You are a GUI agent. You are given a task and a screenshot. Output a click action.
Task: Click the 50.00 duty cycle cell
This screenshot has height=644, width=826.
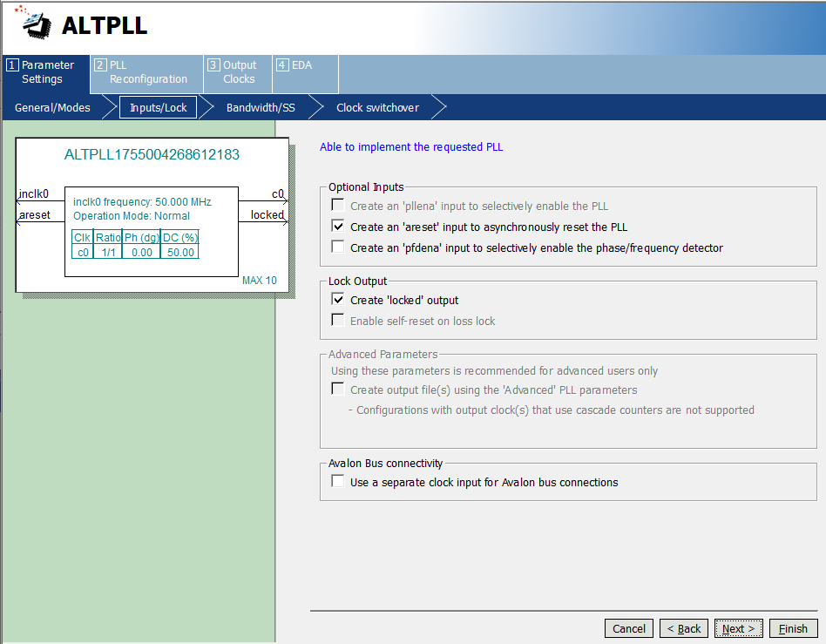180,253
